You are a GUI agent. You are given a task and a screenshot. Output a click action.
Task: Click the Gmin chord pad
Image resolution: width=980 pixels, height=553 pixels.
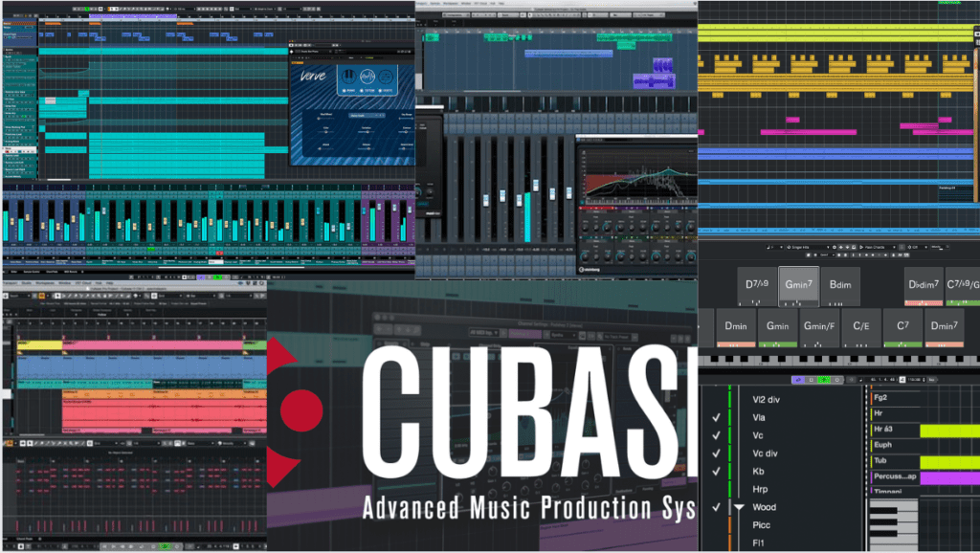click(x=777, y=328)
